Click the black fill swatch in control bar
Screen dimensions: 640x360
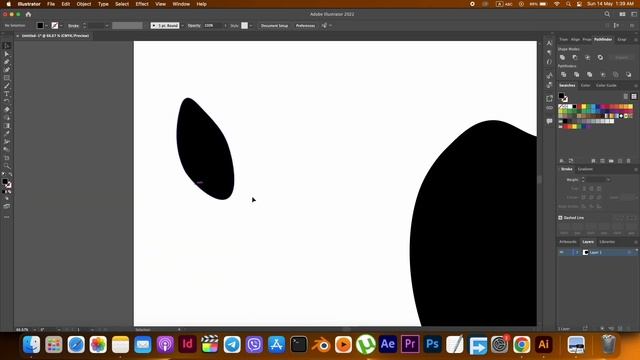click(x=40, y=26)
